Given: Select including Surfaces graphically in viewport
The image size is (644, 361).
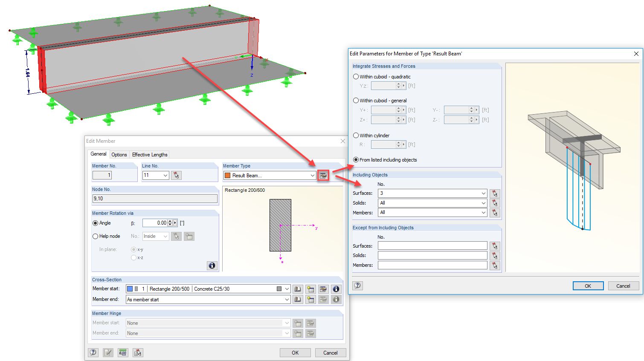Looking at the screenshot, I should [x=495, y=193].
